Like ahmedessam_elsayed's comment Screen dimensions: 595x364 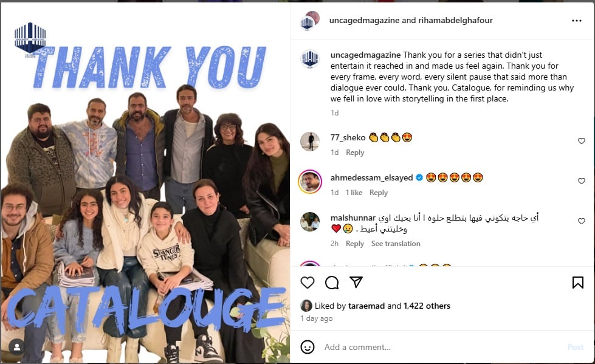pyautogui.click(x=582, y=181)
